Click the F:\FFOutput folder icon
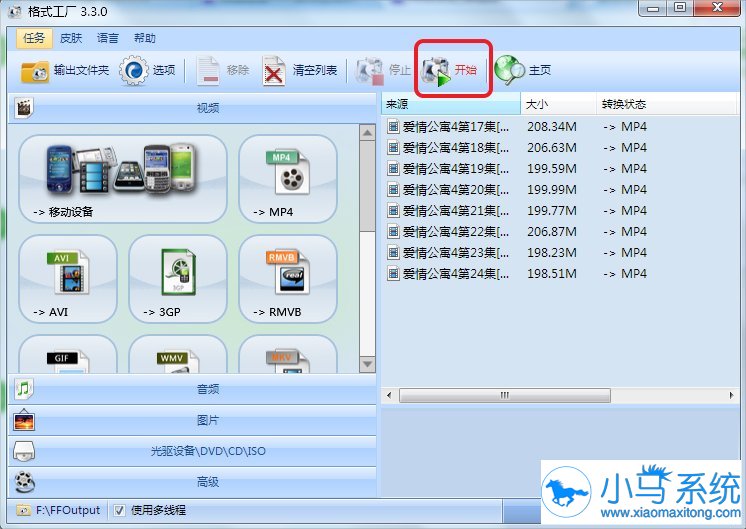The width and height of the screenshot is (746, 529). point(23,510)
